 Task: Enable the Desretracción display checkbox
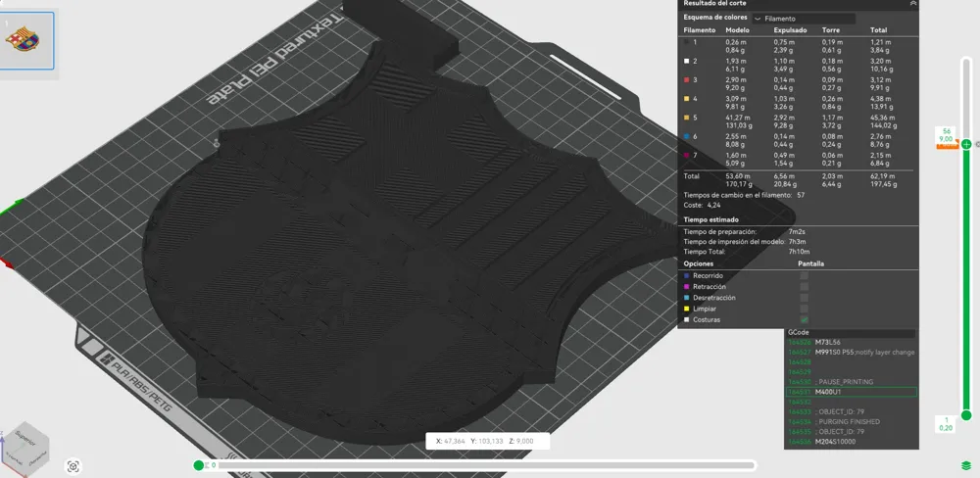point(805,298)
